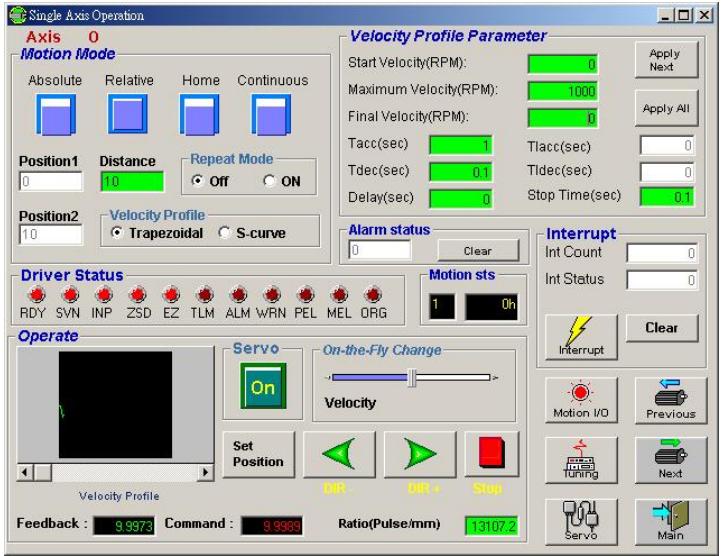Click the green DIR+ right arrow
Viewport: 721px width, 556px height.
pos(420,454)
